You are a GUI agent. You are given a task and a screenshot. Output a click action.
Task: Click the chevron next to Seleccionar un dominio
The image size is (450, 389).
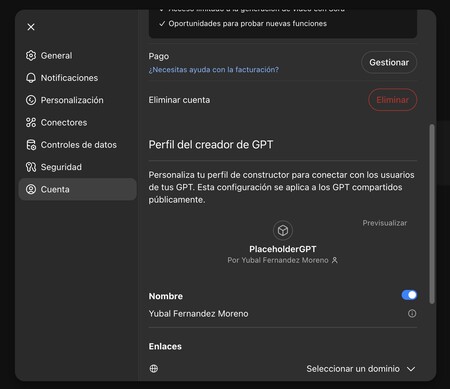[411, 369]
